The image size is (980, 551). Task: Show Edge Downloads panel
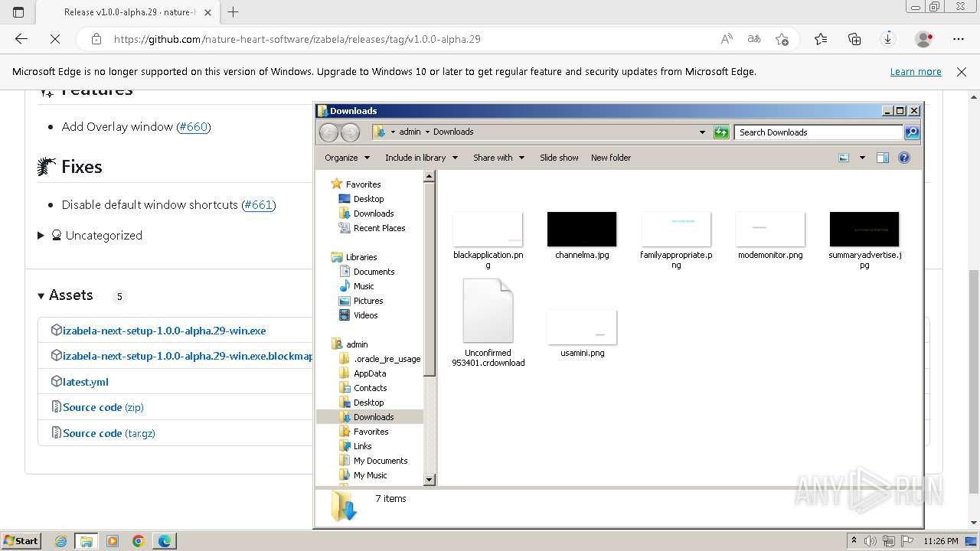(888, 39)
